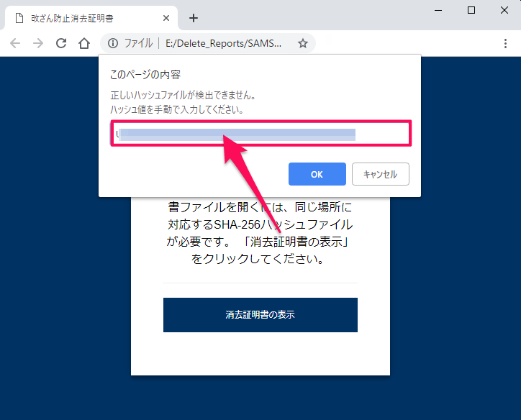Image resolution: width=521 pixels, height=420 pixels.
Task: Go back using the browser back arrow
Action: tap(15, 43)
